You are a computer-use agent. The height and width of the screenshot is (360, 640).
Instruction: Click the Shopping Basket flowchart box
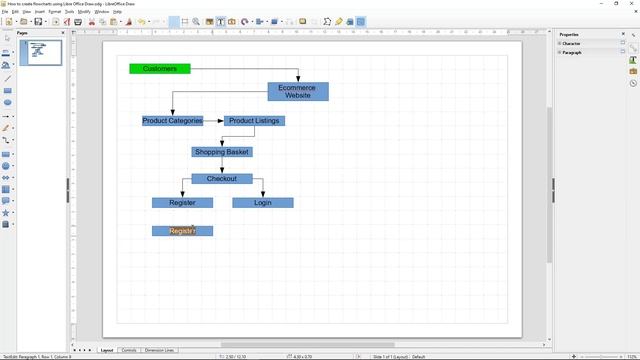point(222,152)
